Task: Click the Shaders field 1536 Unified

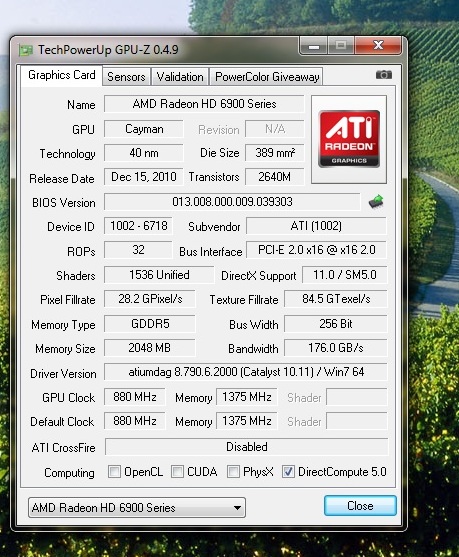Action: pyautogui.click(x=159, y=275)
